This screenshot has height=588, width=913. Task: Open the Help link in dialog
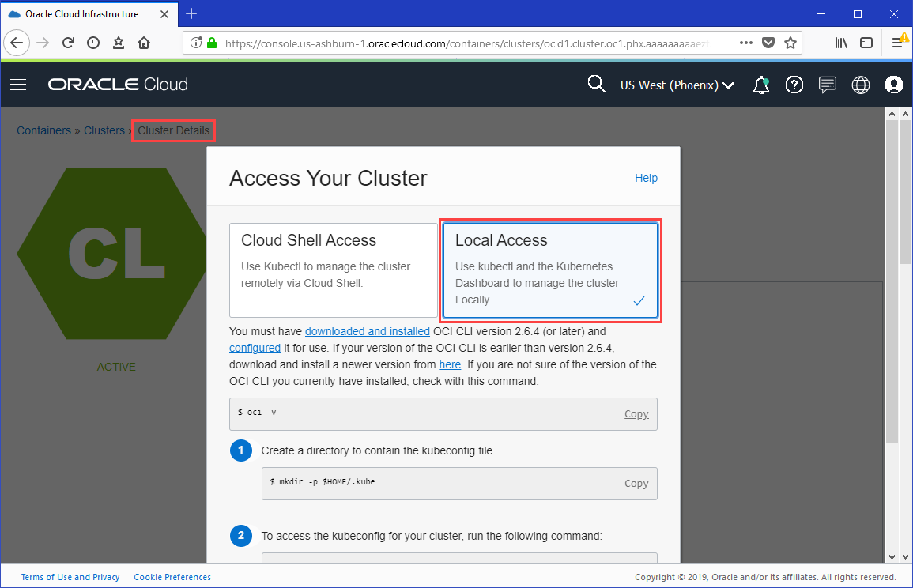coord(647,178)
